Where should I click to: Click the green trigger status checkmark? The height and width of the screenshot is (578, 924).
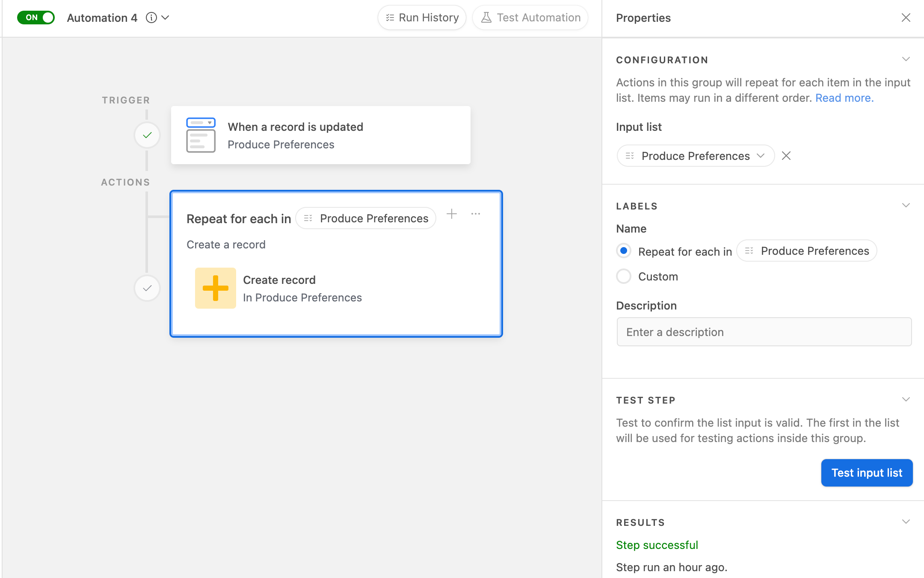(147, 135)
